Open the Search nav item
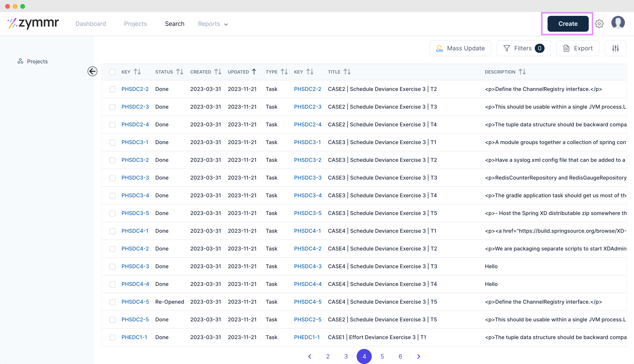The image size is (634, 364). [175, 24]
